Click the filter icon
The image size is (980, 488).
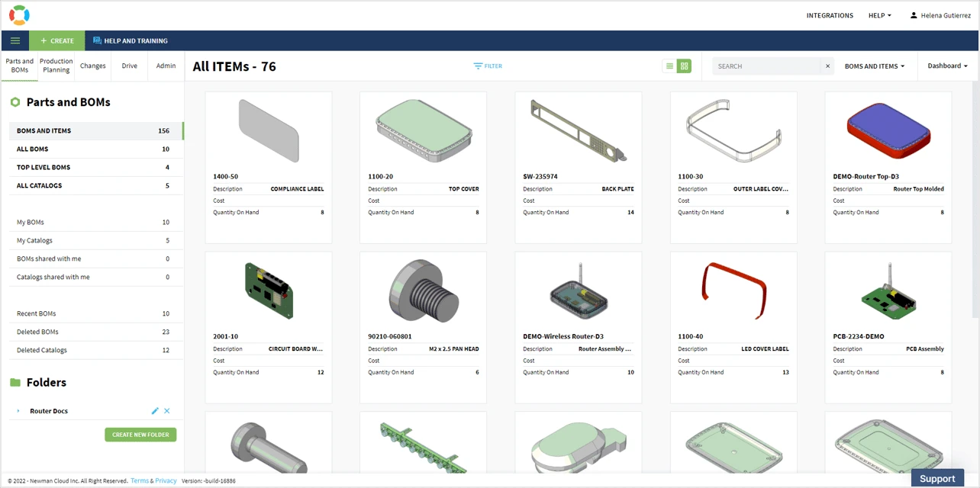pyautogui.click(x=478, y=66)
